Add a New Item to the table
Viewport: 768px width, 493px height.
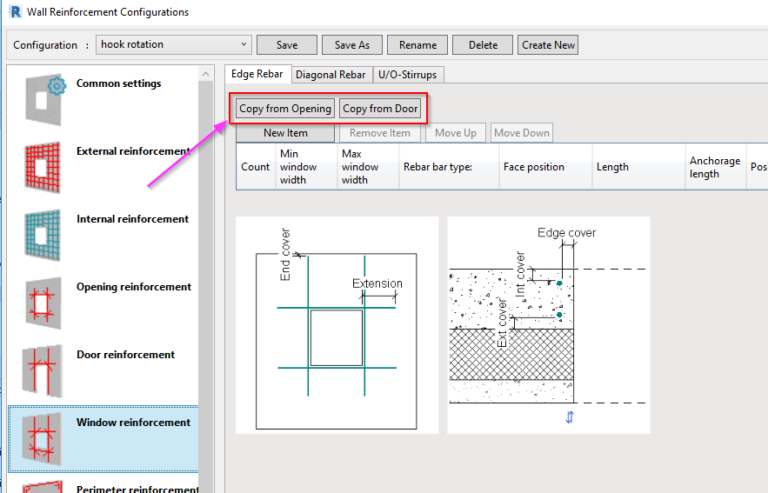286,133
